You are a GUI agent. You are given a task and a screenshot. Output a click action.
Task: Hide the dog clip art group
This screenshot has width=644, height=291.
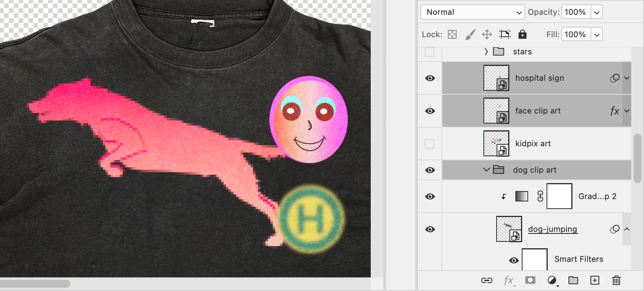point(430,170)
